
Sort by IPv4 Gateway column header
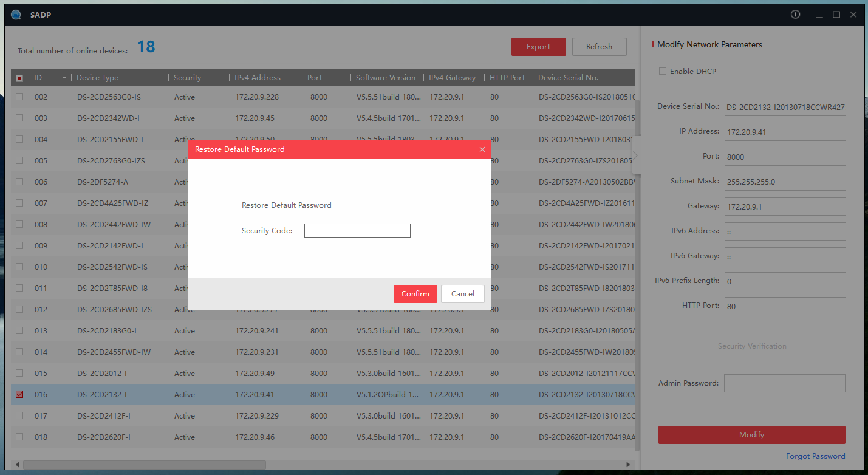(x=453, y=78)
